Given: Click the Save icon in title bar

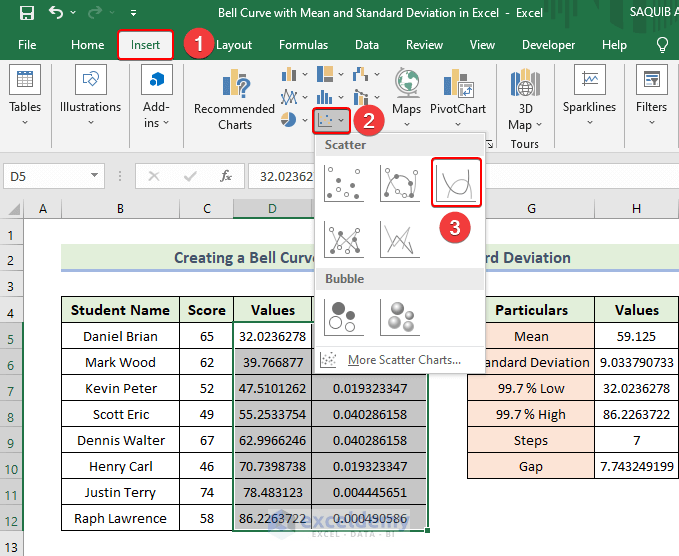Looking at the screenshot, I should click(x=27, y=13).
